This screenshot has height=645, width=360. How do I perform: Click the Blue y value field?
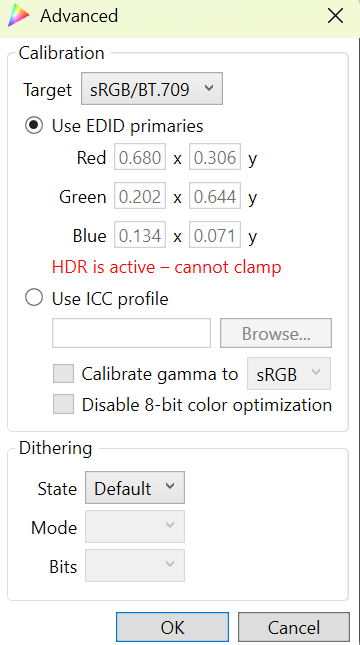tap(215, 235)
